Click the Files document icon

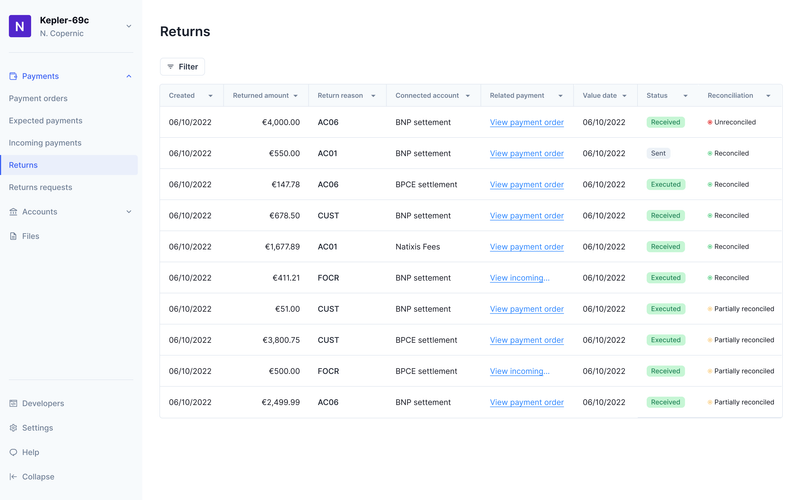point(13,236)
